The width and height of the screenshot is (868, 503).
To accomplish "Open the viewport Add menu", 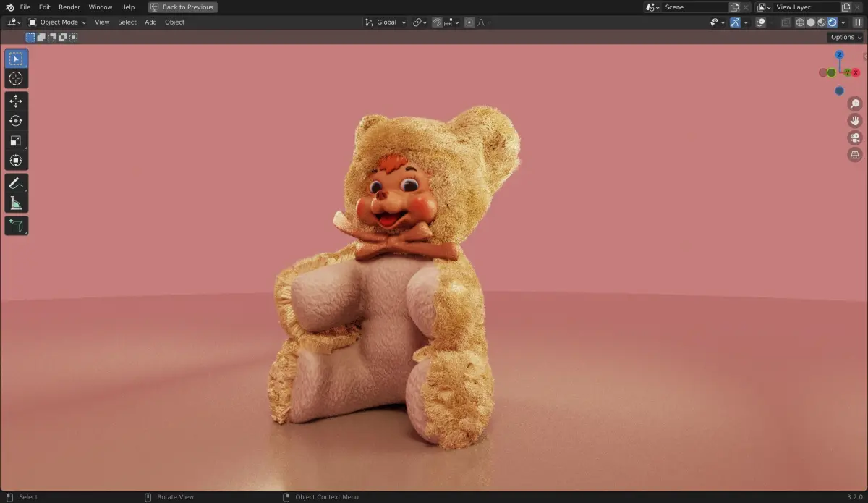I will tap(150, 22).
